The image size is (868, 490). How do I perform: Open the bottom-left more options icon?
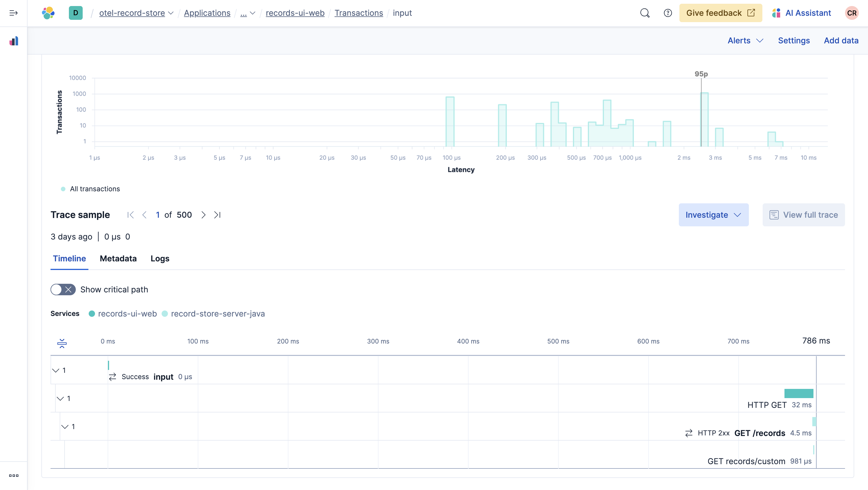[x=13, y=476]
